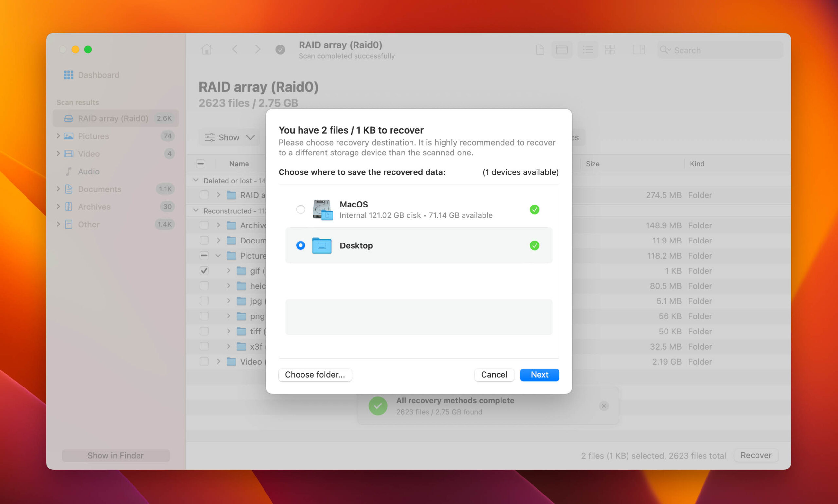
Task: Check the x3f folder checkbox
Action: (x=204, y=346)
